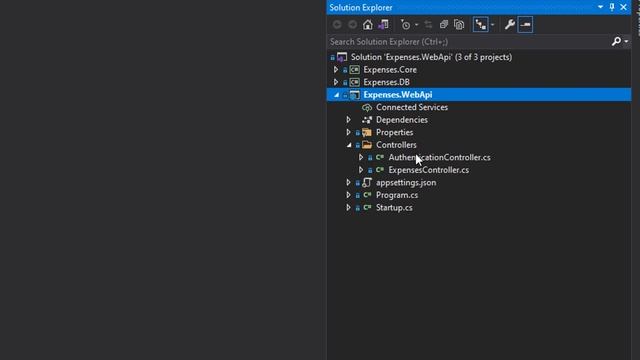Screen dimensions: 640x360
Task: Switch between solutions and folder views icon
Action: tap(383, 25)
